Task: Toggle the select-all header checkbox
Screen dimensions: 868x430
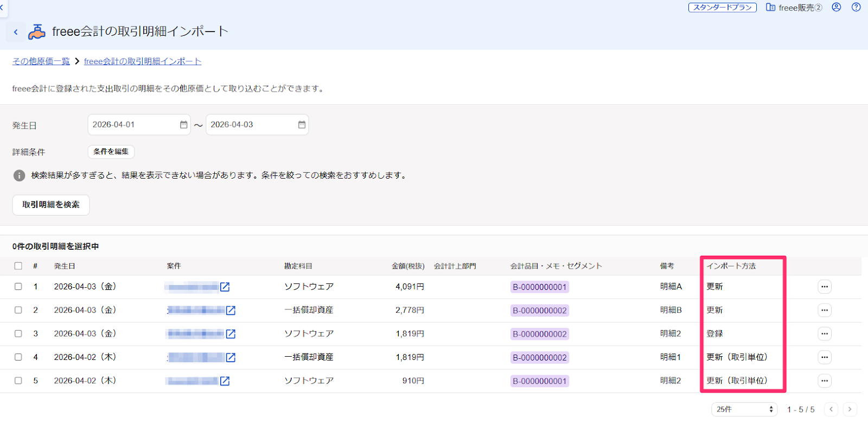Action: (x=18, y=266)
